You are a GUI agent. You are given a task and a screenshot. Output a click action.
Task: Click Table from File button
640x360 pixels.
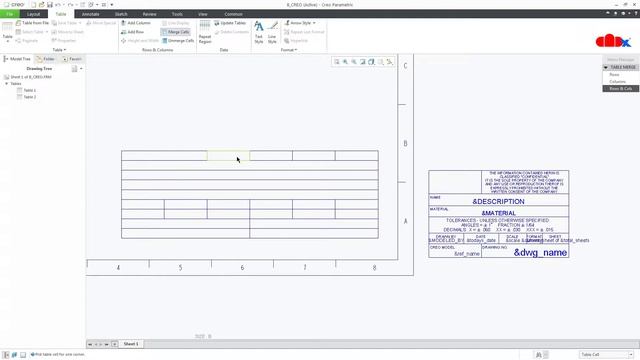[x=32, y=23]
